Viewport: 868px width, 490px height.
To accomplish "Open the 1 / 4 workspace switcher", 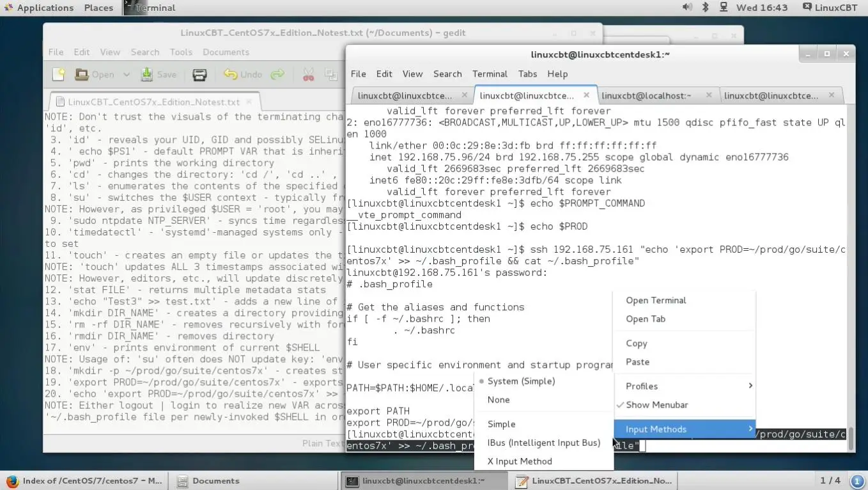I will (830, 480).
